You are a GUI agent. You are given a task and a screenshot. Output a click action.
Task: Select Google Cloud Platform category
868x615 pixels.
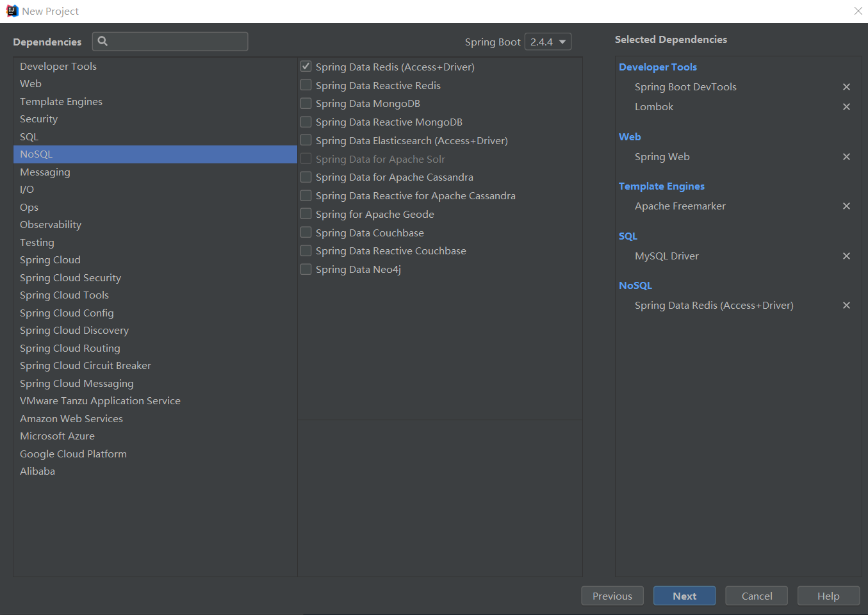[155, 454]
